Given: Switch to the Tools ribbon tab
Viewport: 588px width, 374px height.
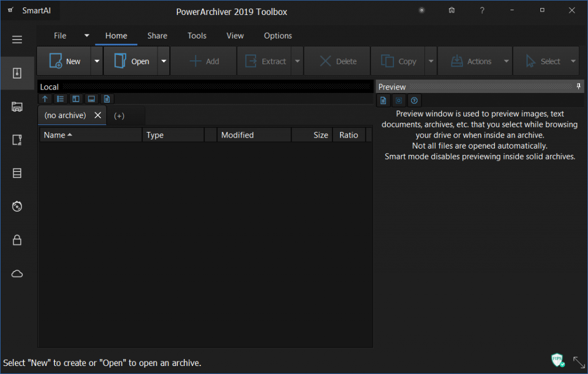Looking at the screenshot, I should 196,36.
